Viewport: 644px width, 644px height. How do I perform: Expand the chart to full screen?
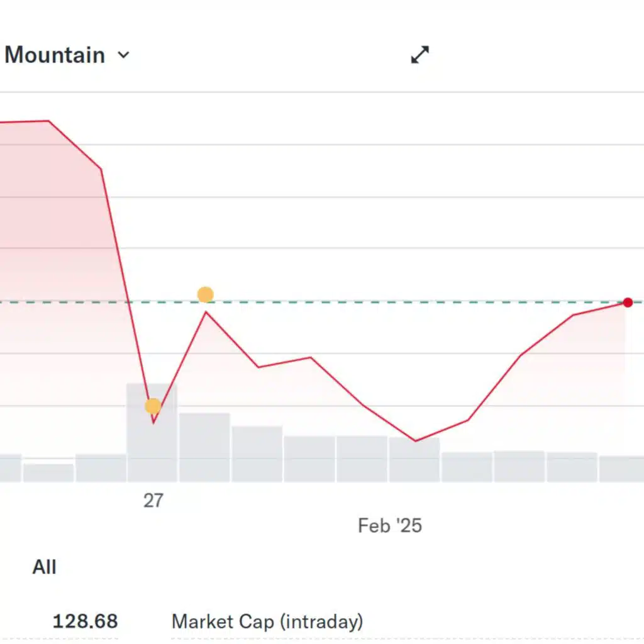pyautogui.click(x=419, y=55)
